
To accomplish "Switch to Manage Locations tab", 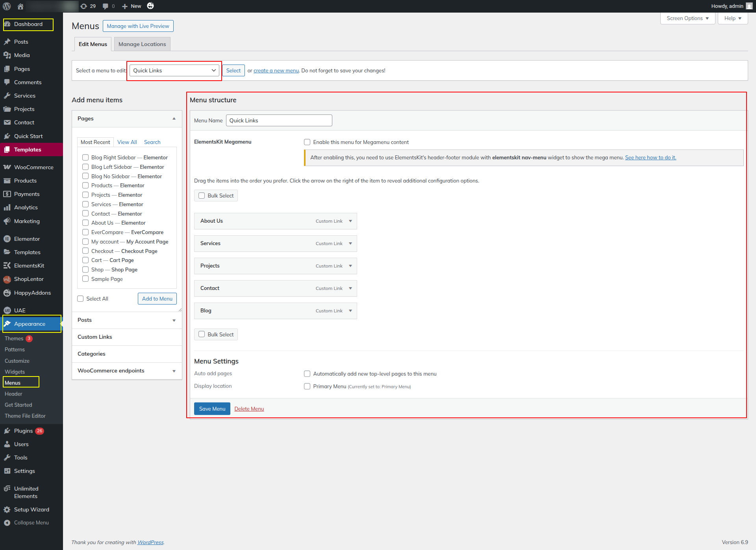I will click(142, 44).
